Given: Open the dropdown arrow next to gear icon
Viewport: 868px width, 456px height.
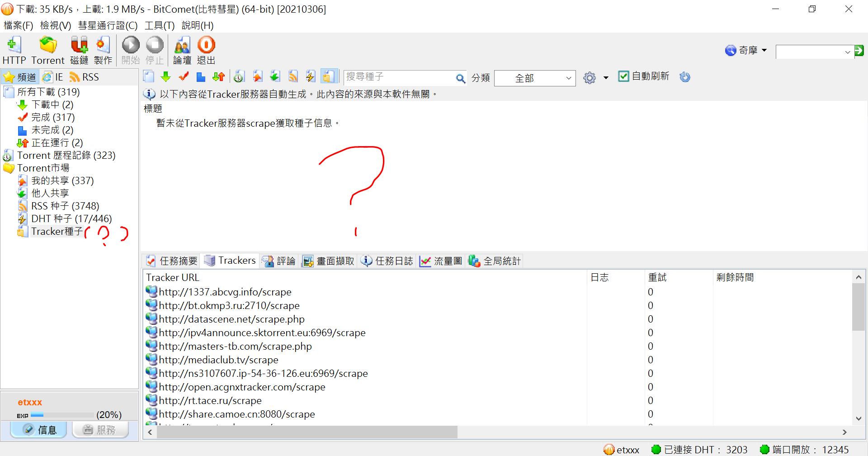Looking at the screenshot, I should coord(606,78).
